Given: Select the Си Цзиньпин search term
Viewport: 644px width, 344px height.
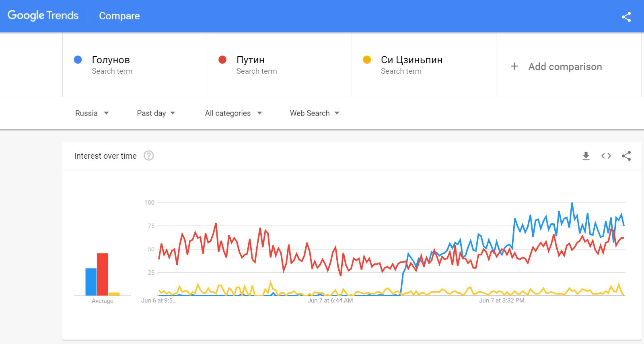Looking at the screenshot, I should tap(412, 60).
